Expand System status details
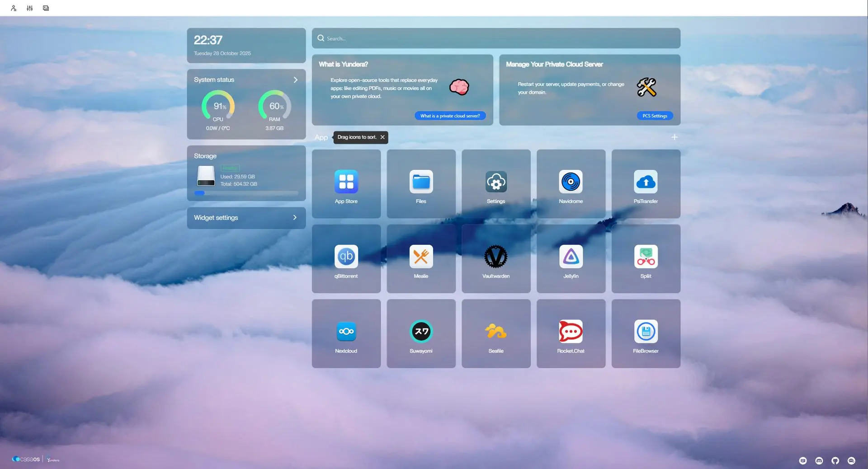This screenshot has height=469, width=868. pos(295,80)
